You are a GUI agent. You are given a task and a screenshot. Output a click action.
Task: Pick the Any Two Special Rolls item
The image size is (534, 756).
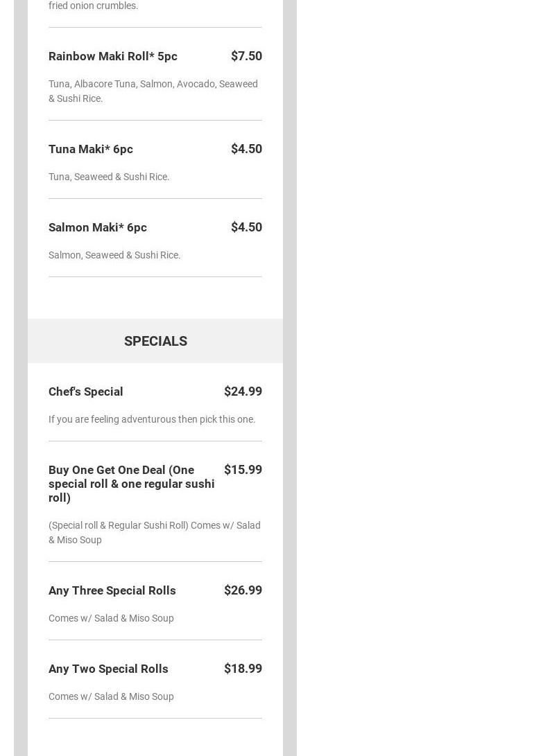coord(108,669)
